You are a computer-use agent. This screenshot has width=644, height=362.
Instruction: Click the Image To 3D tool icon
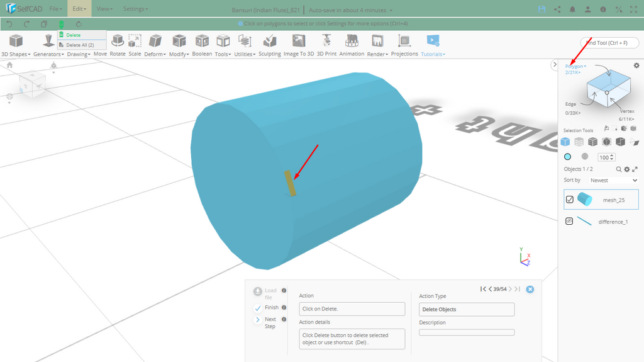coord(299,42)
